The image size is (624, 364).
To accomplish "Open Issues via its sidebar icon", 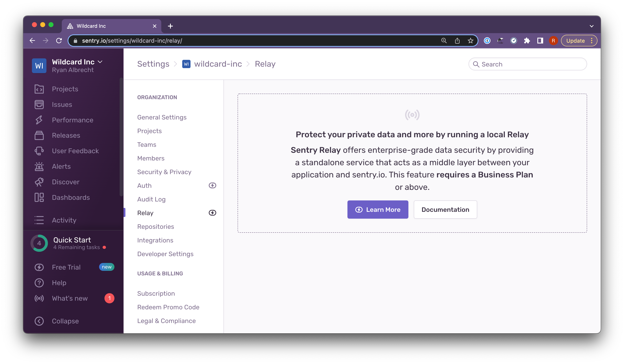I will (x=39, y=104).
